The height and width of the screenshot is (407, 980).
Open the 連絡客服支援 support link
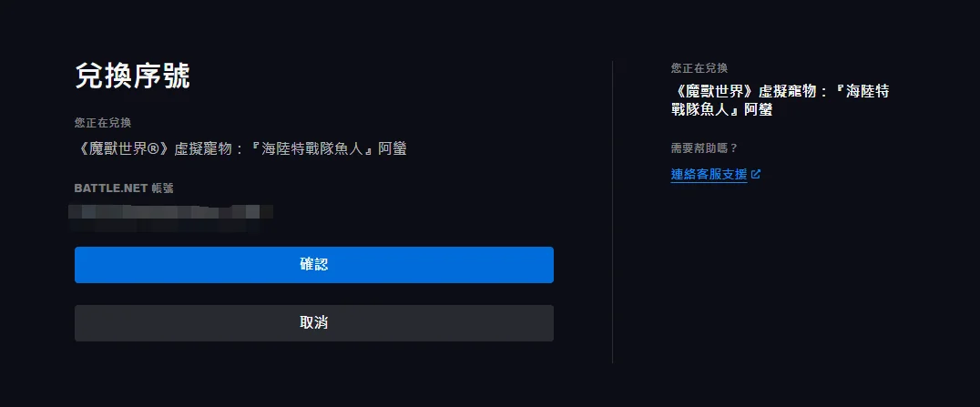[709, 175]
